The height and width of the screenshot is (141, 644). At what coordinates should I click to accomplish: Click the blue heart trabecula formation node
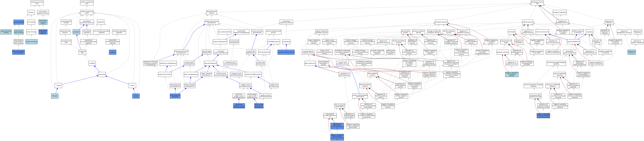pyautogui.click(x=175, y=96)
